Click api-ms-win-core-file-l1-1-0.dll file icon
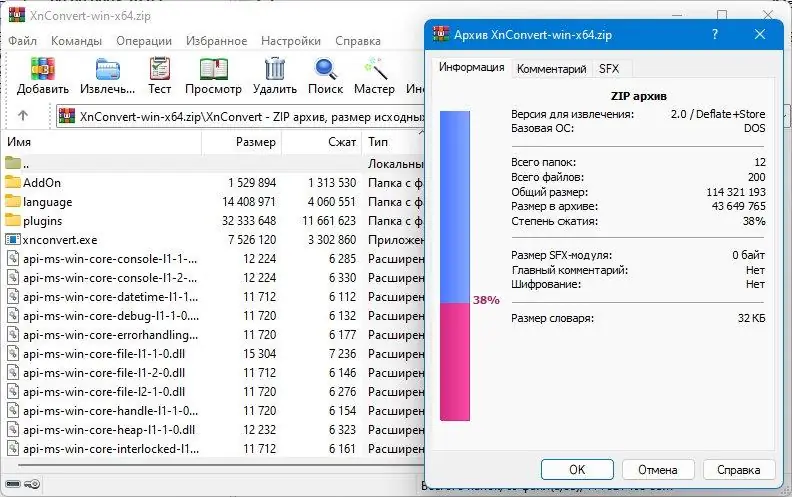792x497 pixels. [13, 354]
